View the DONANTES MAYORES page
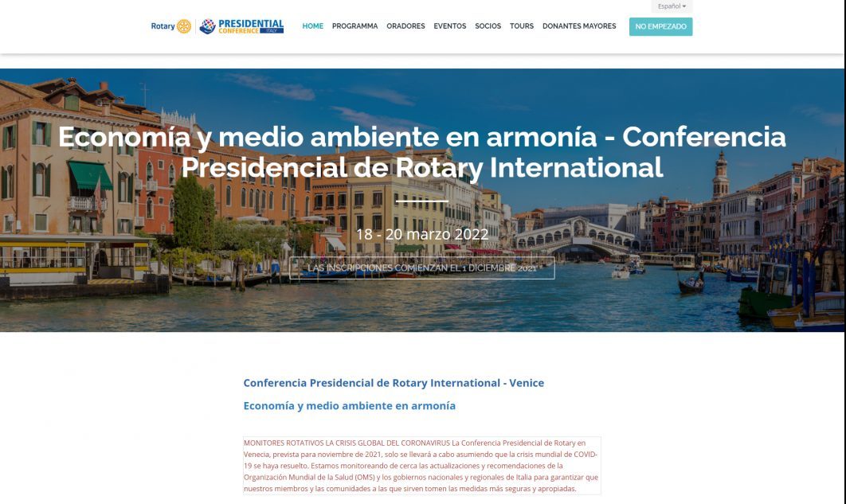This screenshot has height=504, width=846. tap(579, 26)
